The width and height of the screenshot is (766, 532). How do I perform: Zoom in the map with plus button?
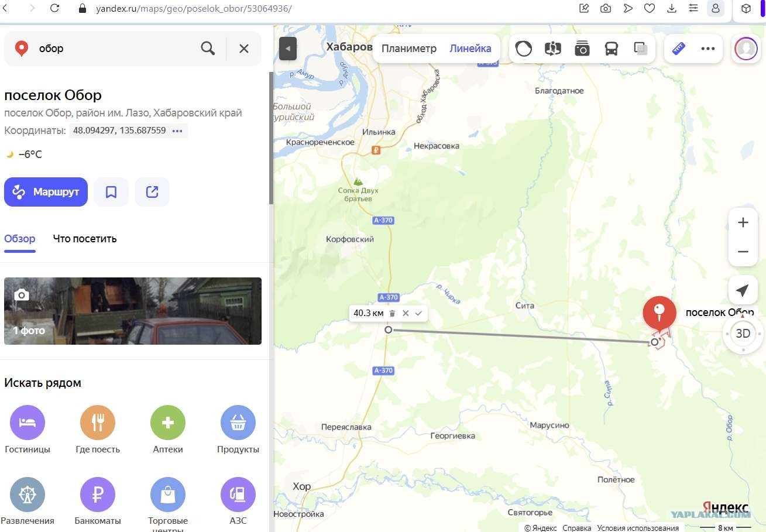point(743,222)
